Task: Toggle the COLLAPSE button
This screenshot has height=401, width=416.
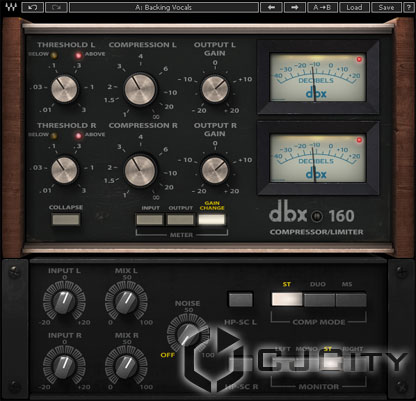Action: coord(66,219)
